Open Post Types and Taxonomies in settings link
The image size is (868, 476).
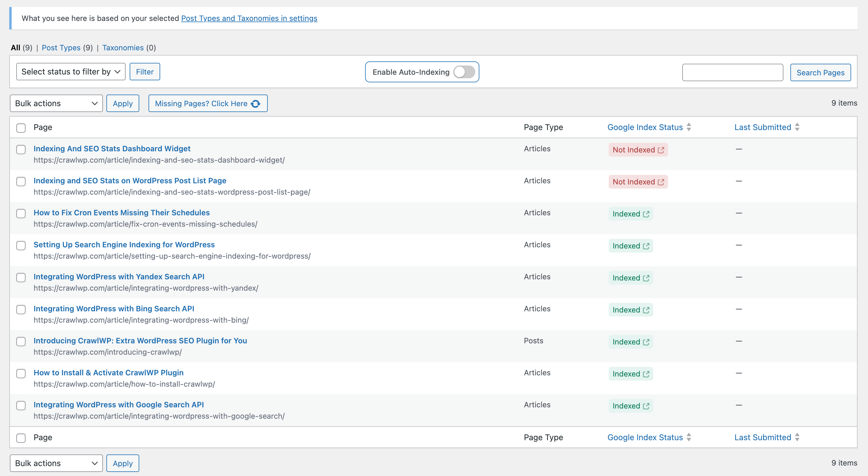click(x=249, y=18)
